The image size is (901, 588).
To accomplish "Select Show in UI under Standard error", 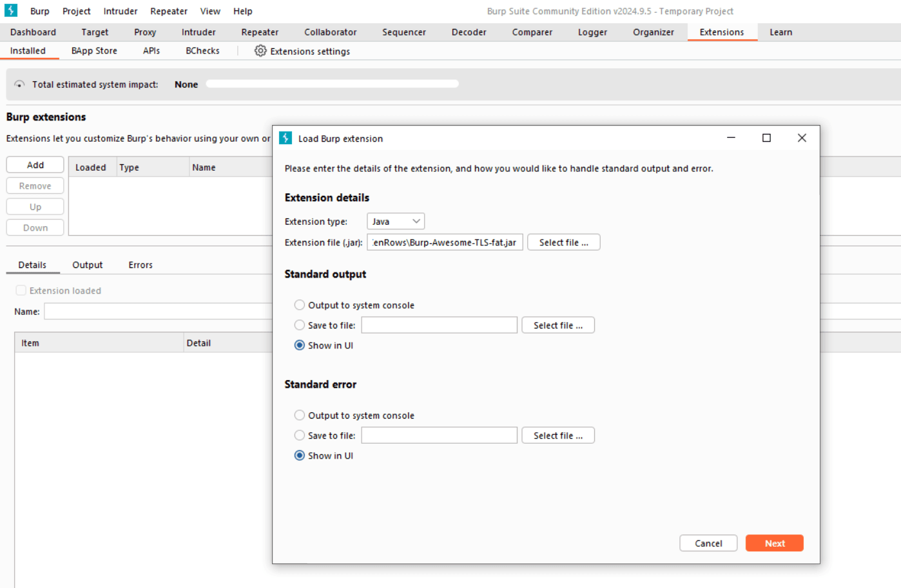I will [300, 455].
